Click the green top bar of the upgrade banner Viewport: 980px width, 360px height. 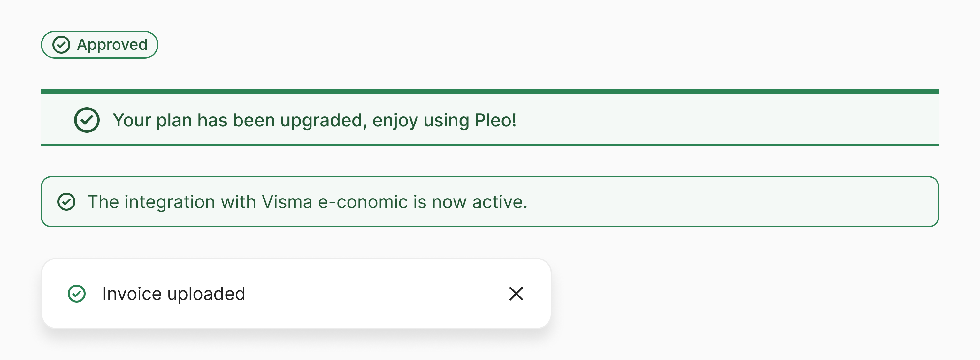point(490,92)
